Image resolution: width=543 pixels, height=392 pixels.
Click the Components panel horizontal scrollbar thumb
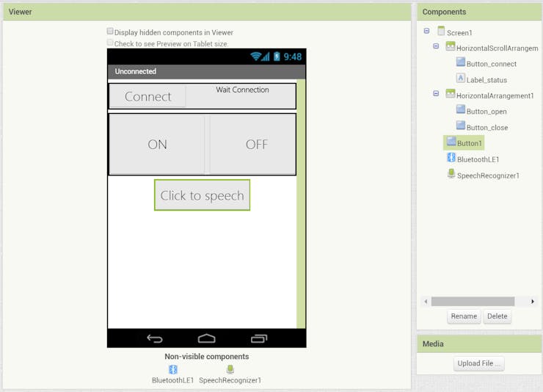click(473, 301)
